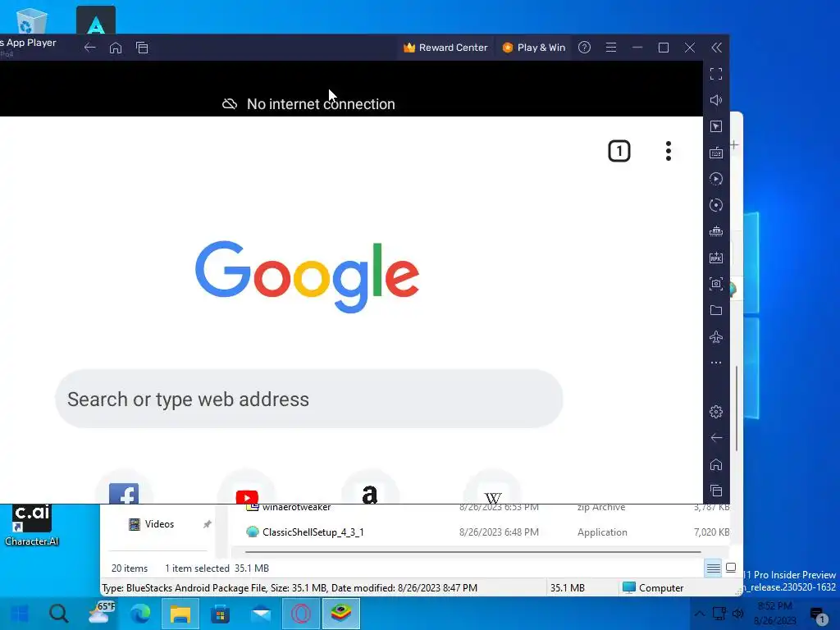The width and height of the screenshot is (840, 630).
Task: Click the volume speaker icon in BlueStacks sidebar
Action: pyautogui.click(x=716, y=99)
